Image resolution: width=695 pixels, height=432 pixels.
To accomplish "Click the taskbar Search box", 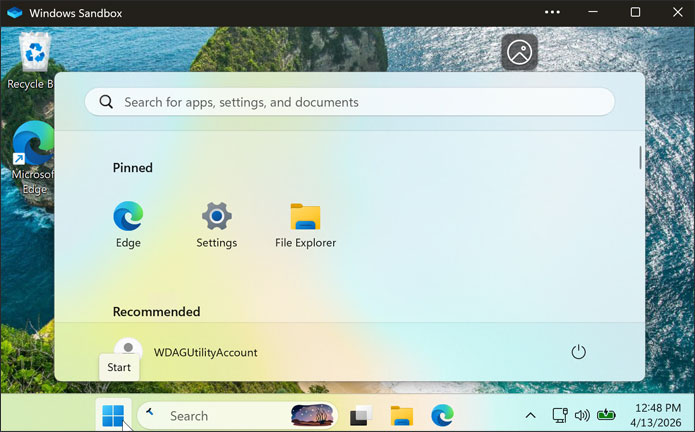I will coord(238,416).
